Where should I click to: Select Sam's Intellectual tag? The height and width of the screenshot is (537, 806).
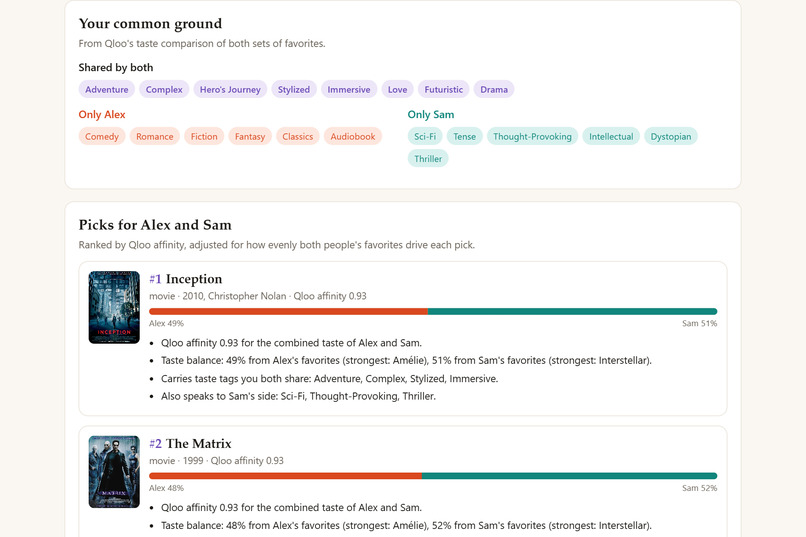pos(611,136)
